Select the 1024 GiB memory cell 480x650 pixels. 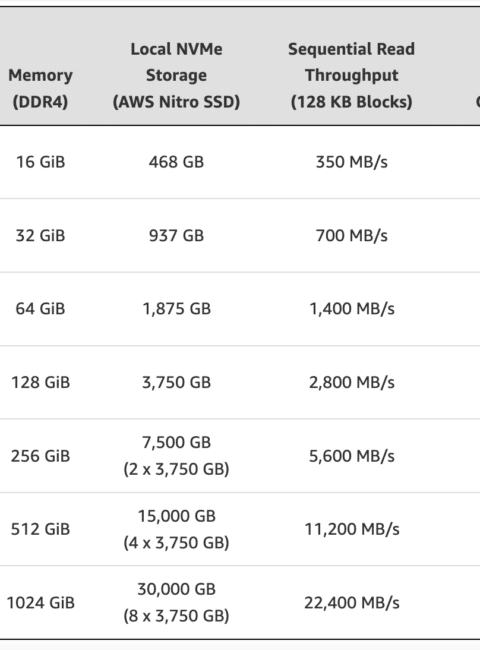[x=40, y=603]
